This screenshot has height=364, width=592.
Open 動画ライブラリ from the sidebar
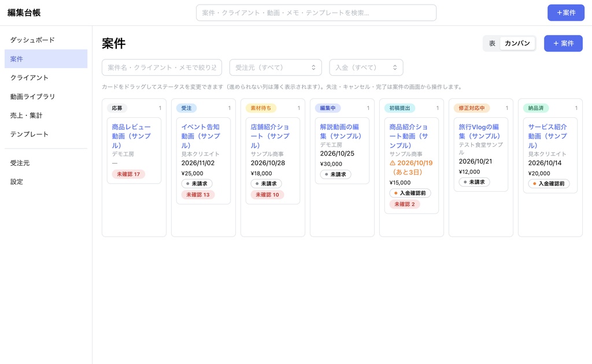[x=46, y=96]
